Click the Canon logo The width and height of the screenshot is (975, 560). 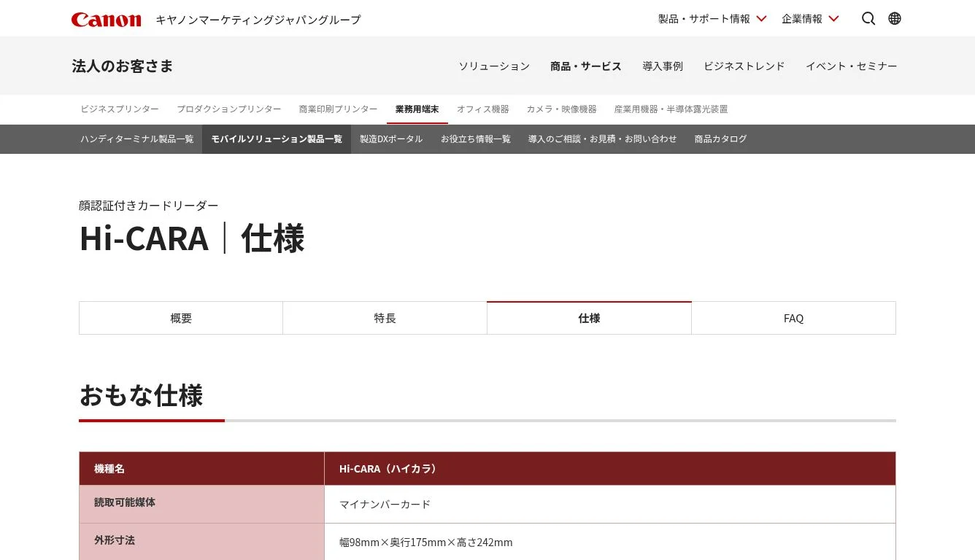106,20
